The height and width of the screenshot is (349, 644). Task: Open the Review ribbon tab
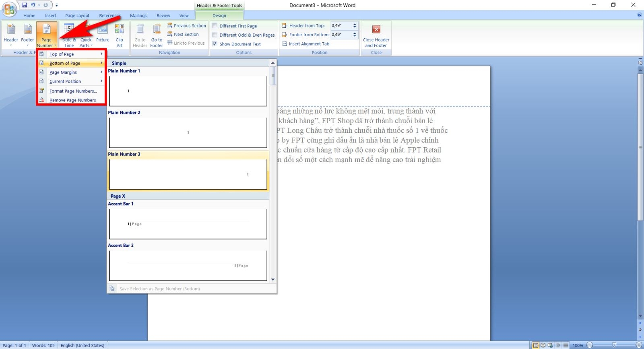163,15
